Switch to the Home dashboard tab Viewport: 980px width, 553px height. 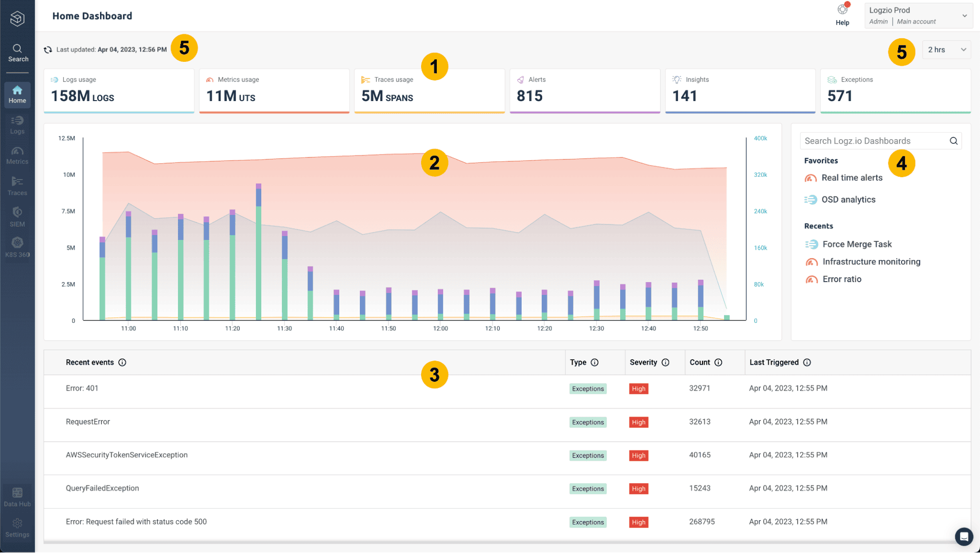17,94
